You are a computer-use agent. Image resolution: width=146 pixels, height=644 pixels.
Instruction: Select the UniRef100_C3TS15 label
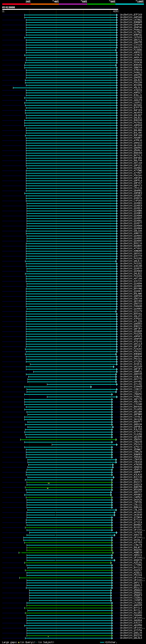131,45
